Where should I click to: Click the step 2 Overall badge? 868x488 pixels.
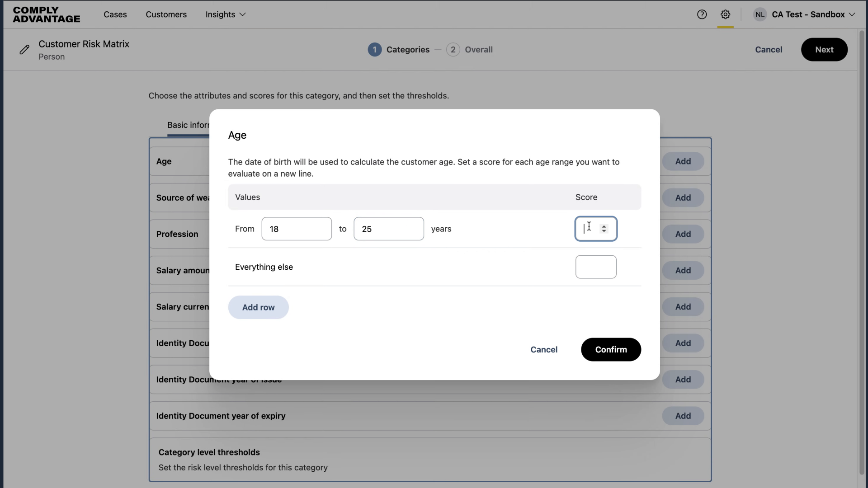point(453,50)
